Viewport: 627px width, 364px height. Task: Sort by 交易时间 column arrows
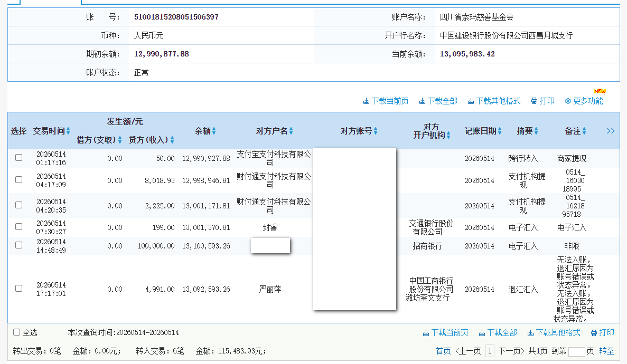coord(68,131)
